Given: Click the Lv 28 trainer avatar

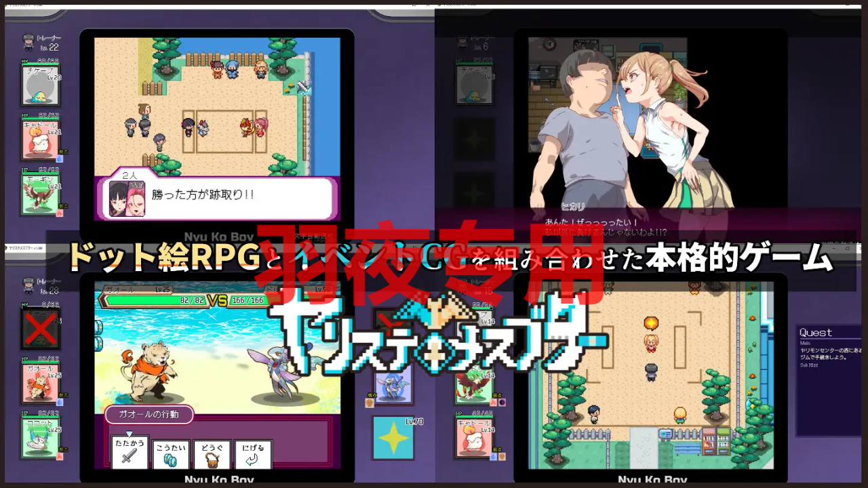Looking at the screenshot, I should point(28,285).
